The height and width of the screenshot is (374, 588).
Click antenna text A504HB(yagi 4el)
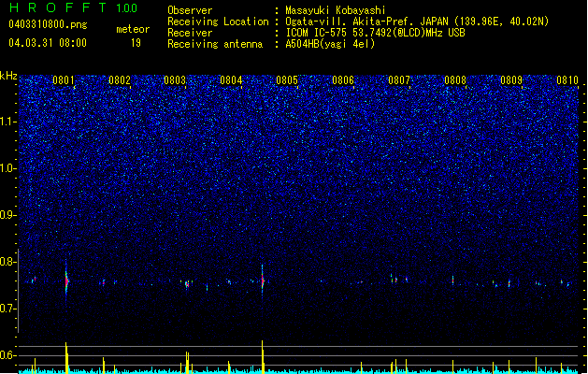330,44
